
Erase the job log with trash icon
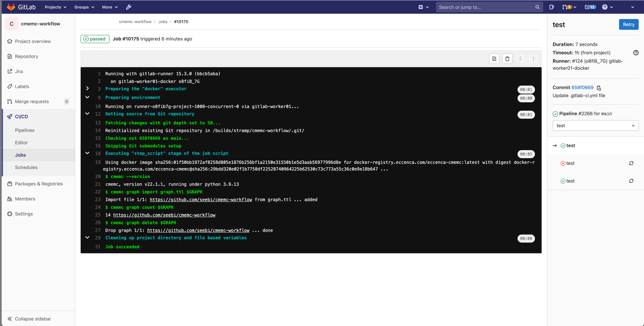coord(507,59)
